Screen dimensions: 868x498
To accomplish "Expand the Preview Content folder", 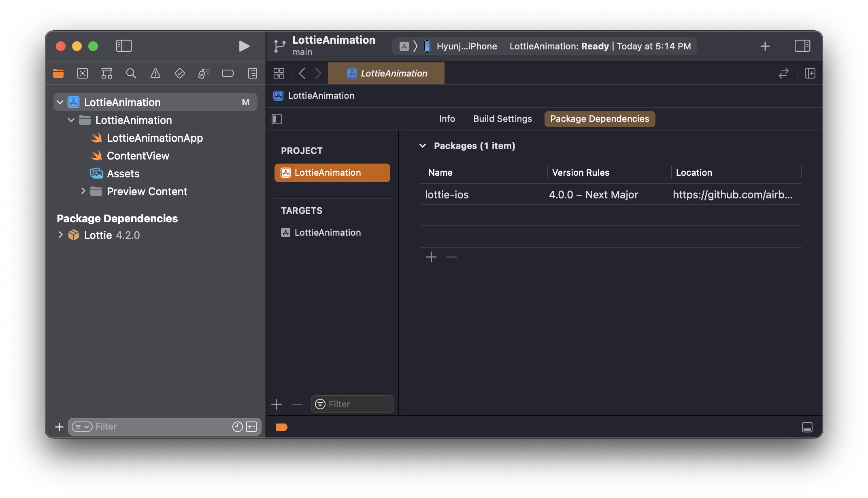I will (83, 191).
